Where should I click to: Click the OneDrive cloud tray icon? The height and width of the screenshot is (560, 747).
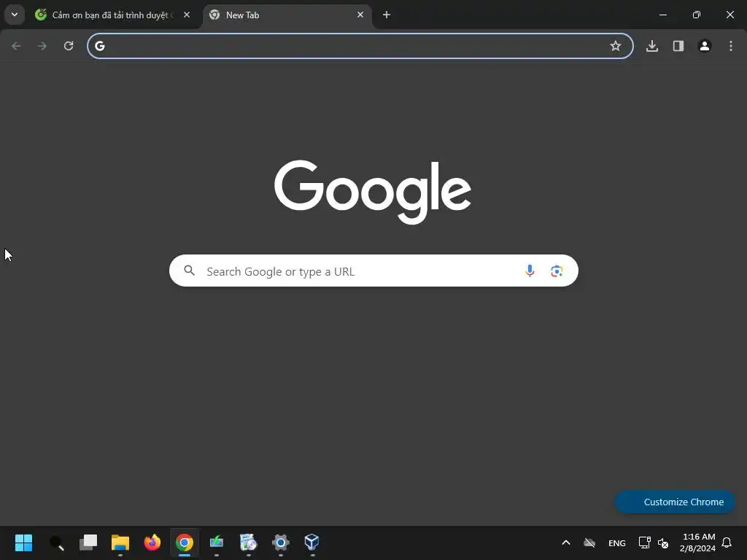pos(589,542)
